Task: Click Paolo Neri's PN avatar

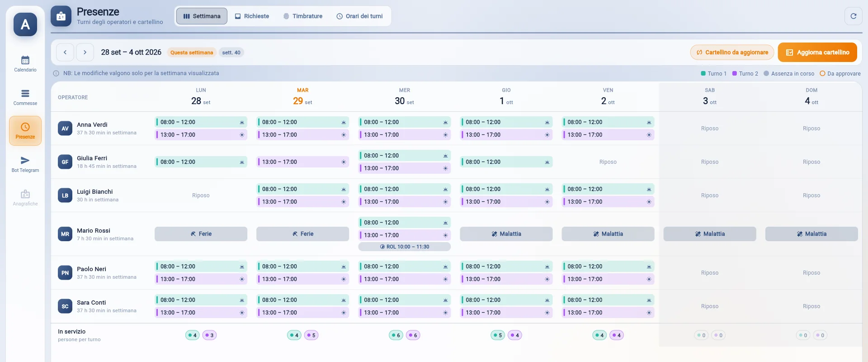Action: coord(65,273)
